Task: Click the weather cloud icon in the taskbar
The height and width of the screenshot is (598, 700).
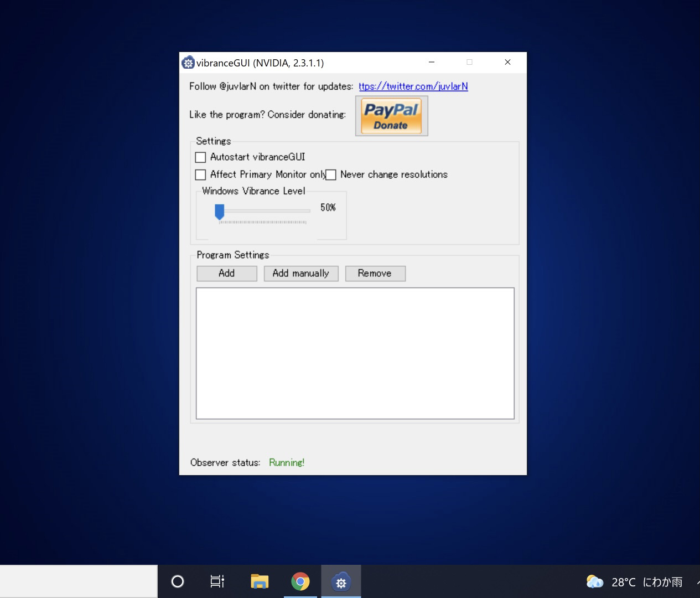Action: tap(595, 581)
